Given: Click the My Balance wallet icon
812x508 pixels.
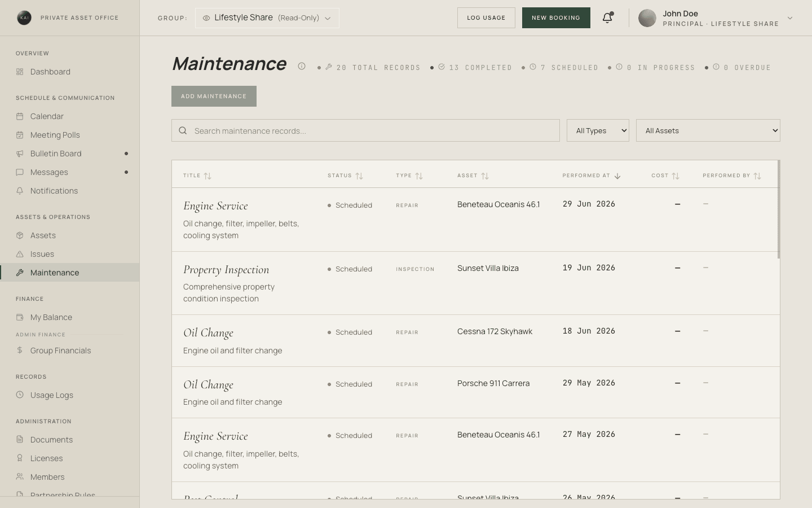Looking at the screenshot, I should (20, 317).
